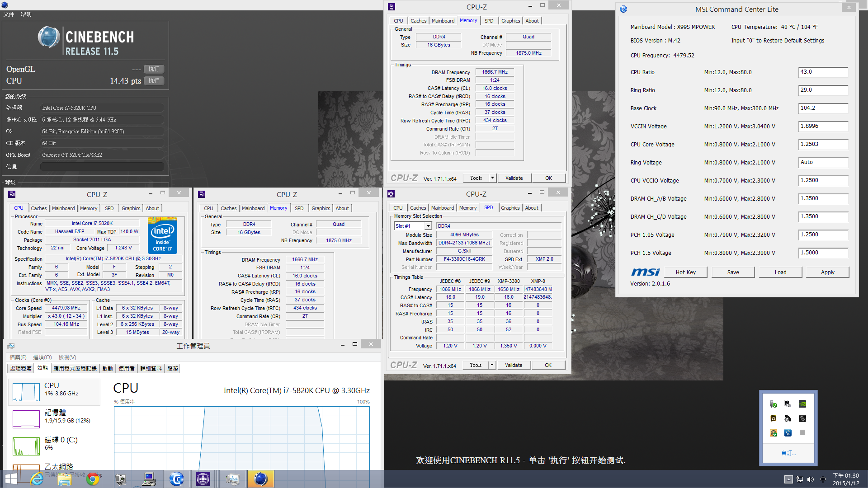The image size is (868, 488).
Task: Click the VCCIN Voltage input field
Action: point(823,127)
